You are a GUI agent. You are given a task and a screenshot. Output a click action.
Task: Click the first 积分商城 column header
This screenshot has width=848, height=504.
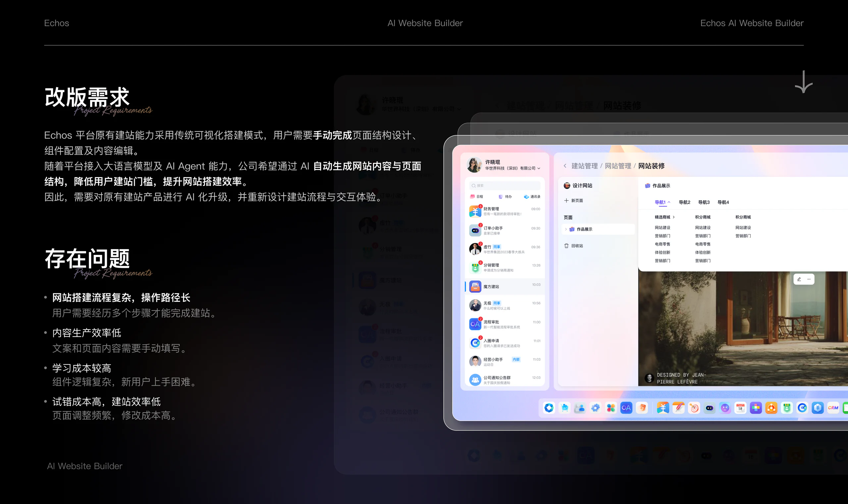pos(703,217)
